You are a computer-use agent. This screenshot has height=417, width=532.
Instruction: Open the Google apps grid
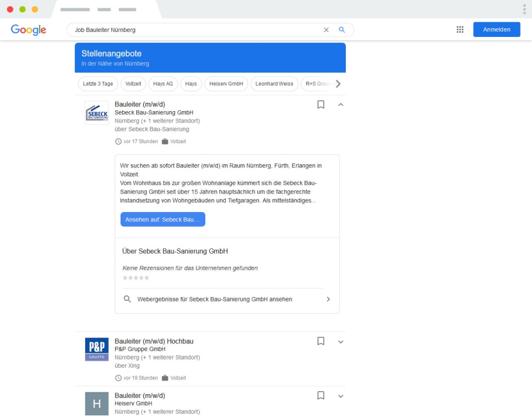[x=460, y=30]
